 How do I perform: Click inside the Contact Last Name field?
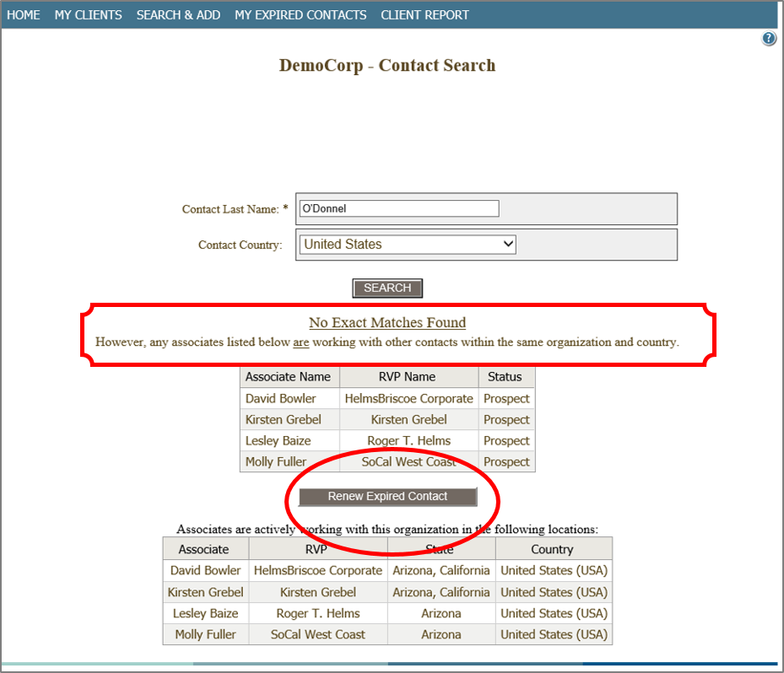[398, 208]
